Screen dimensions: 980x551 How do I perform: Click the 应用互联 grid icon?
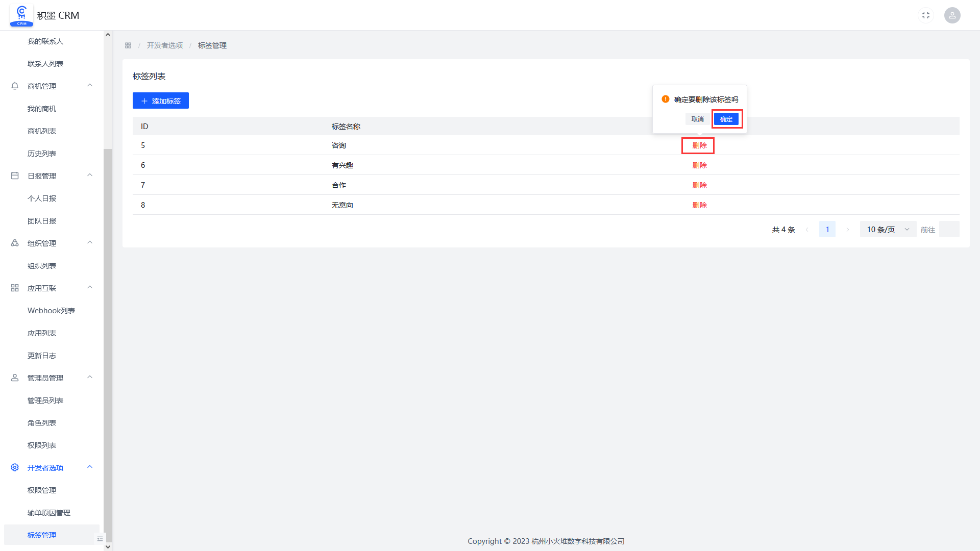(x=15, y=288)
